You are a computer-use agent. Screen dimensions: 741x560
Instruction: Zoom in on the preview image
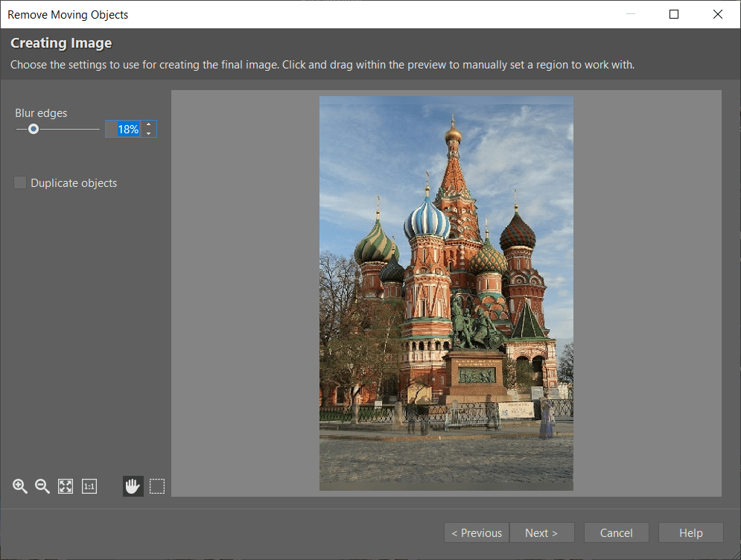click(20, 486)
